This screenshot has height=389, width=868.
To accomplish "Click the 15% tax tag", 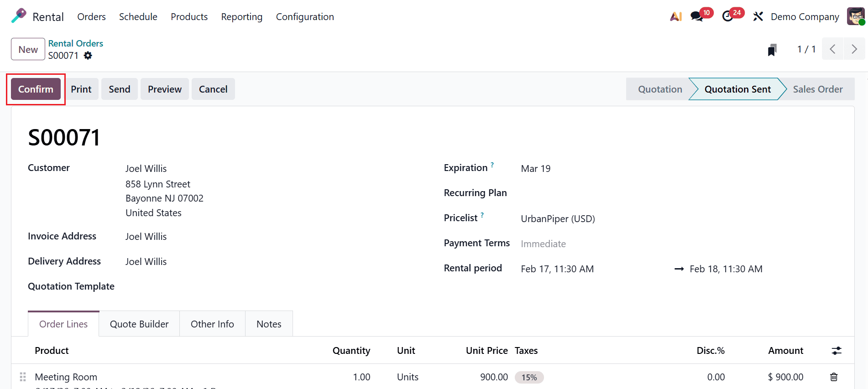I will click(529, 377).
